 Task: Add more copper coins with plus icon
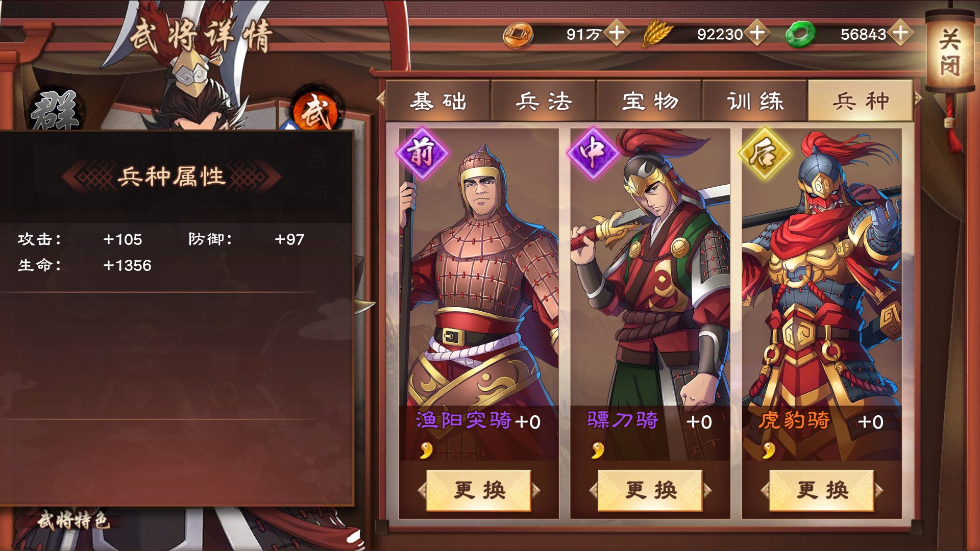[617, 33]
